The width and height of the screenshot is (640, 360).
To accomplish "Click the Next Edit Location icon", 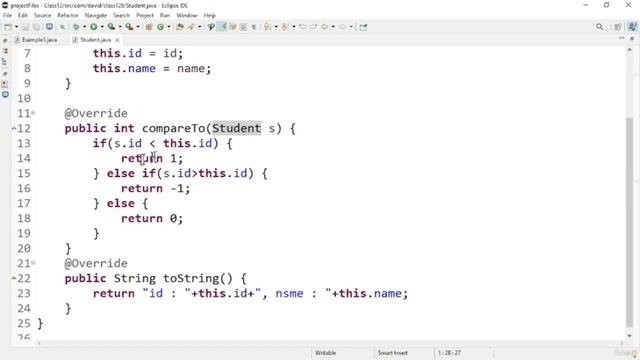I will click(x=313, y=27).
